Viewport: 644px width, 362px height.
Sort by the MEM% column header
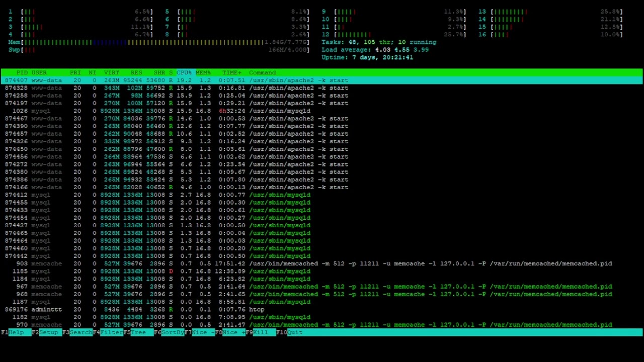click(x=203, y=72)
